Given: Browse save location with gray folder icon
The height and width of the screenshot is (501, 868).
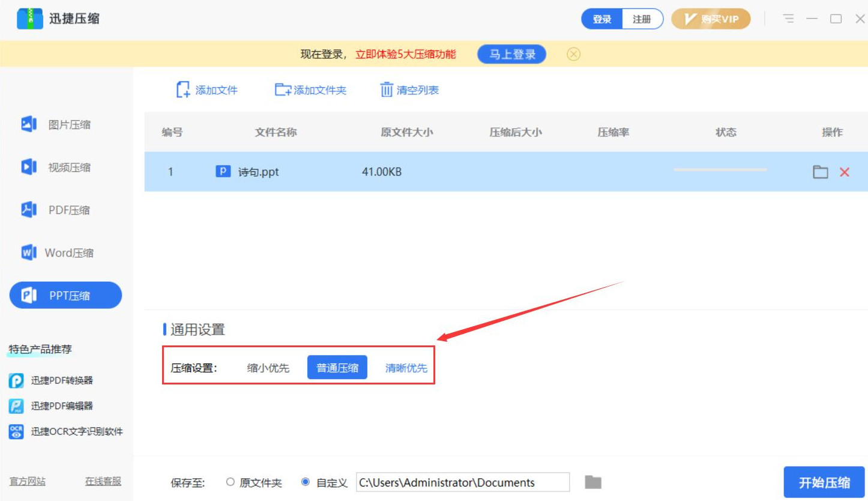Looking at the screenshot, I should pos(593,482).
